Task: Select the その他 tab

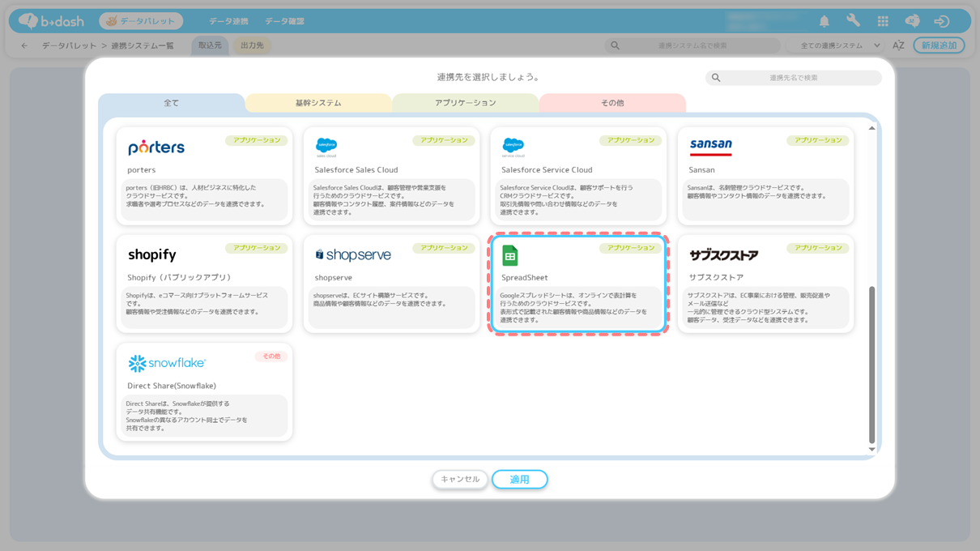Action: click(x=612, y=103)
